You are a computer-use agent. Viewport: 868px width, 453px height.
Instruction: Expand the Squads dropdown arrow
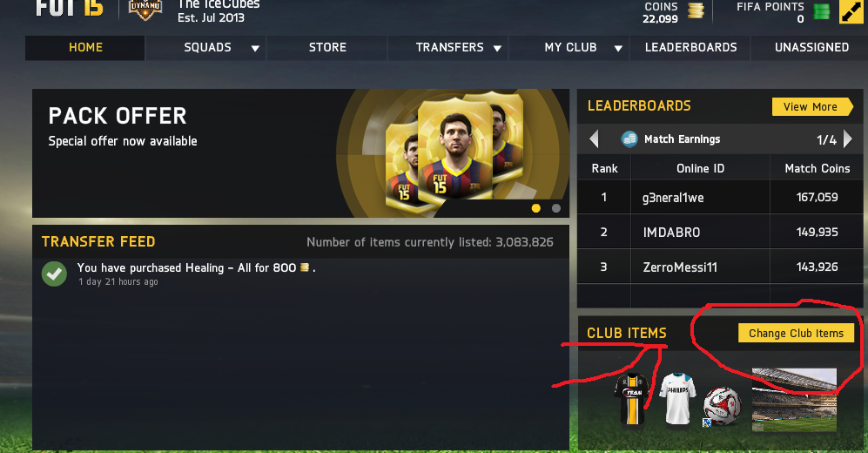tap(255, 48)
